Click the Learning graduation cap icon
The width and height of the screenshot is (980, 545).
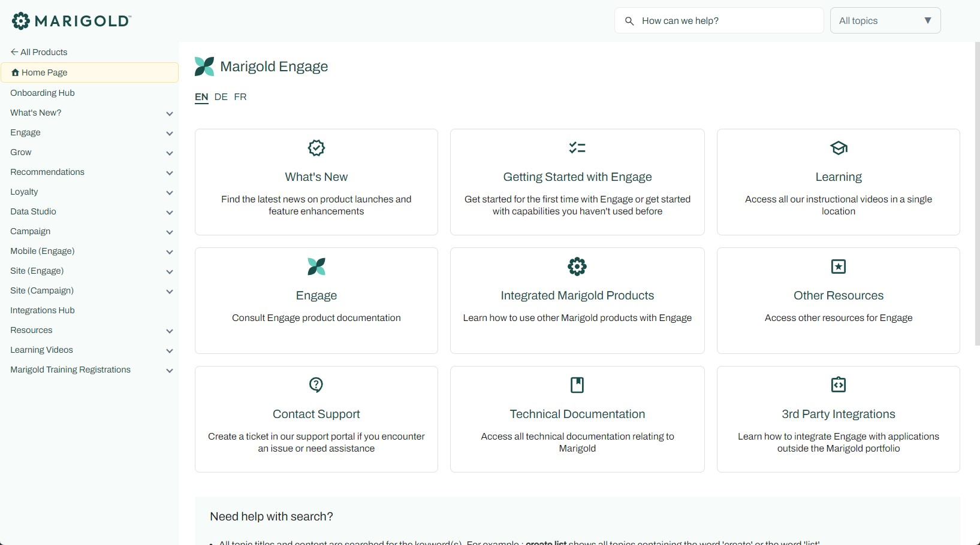pyautogui.click(x=838, y=147)
